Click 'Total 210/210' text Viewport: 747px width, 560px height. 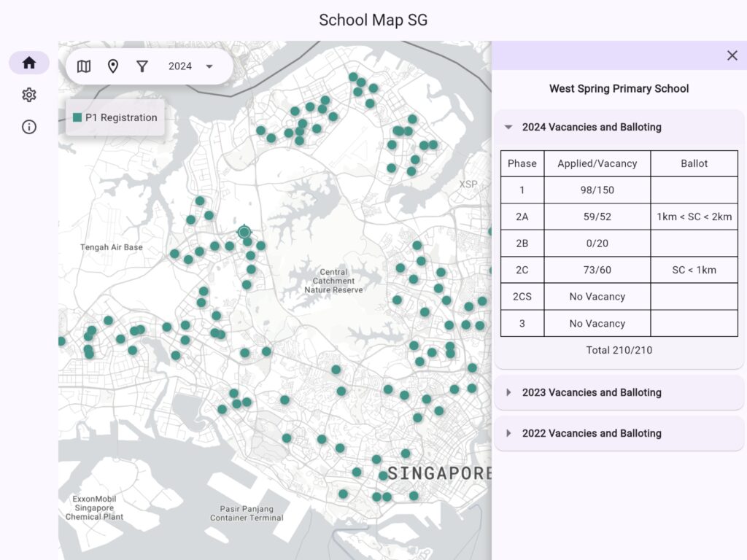coord(619,350)
